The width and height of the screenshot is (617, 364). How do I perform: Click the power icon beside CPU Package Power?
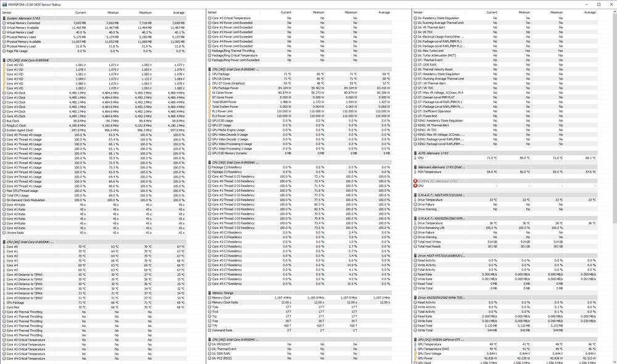210,88
